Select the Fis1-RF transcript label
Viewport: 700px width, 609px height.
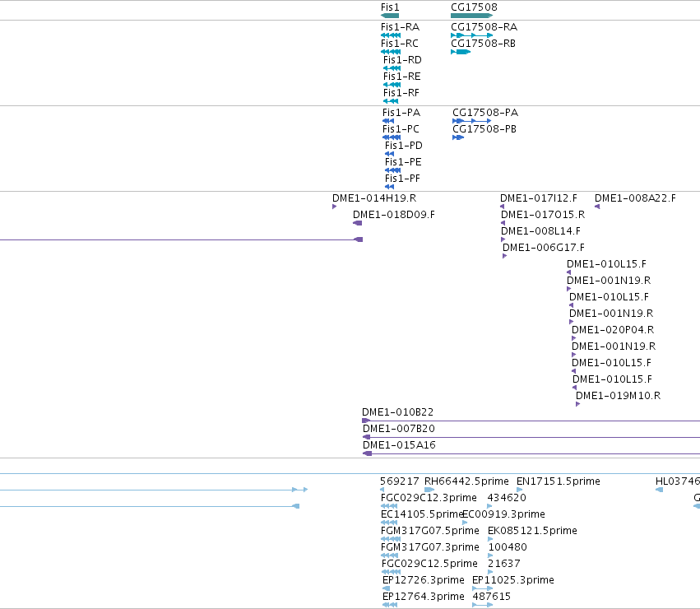pyautogui.click(x=401, y=93)
